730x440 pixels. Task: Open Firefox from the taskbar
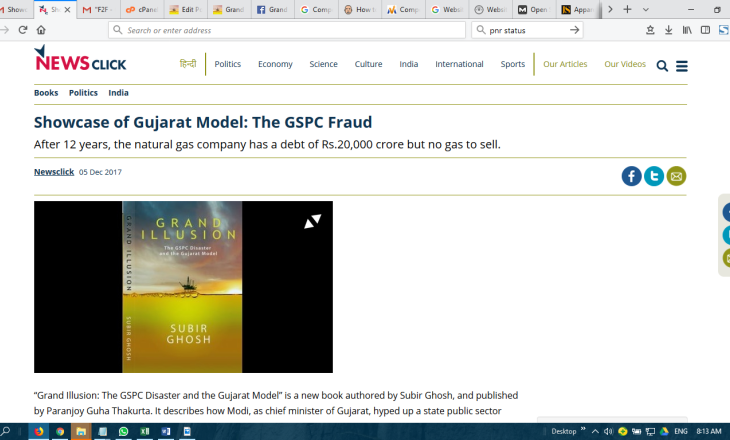click(39, 431)
